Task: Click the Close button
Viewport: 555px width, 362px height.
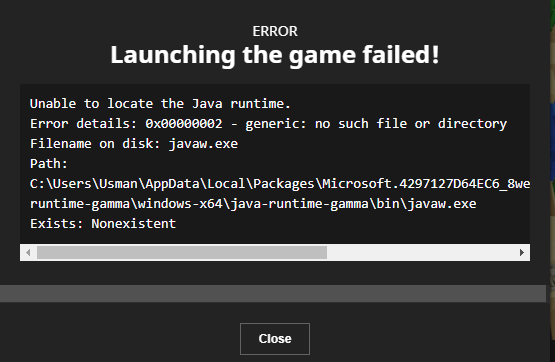Action: tap(275, 339)
